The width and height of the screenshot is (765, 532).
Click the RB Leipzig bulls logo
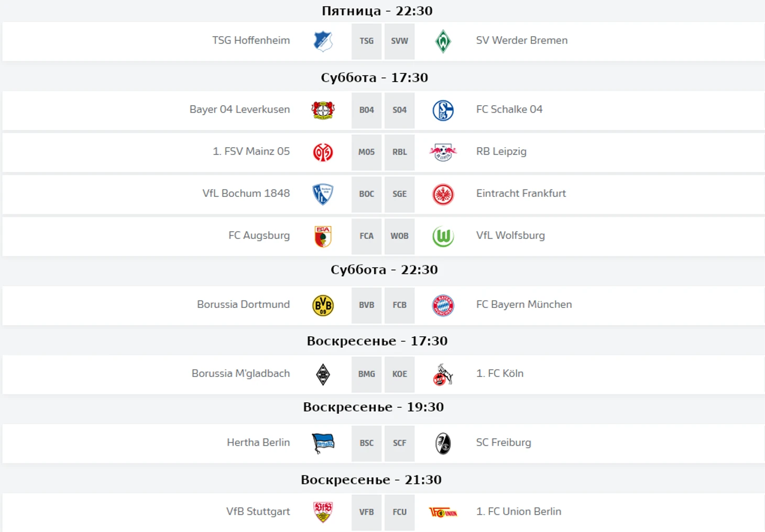click(x=443, y=152)
